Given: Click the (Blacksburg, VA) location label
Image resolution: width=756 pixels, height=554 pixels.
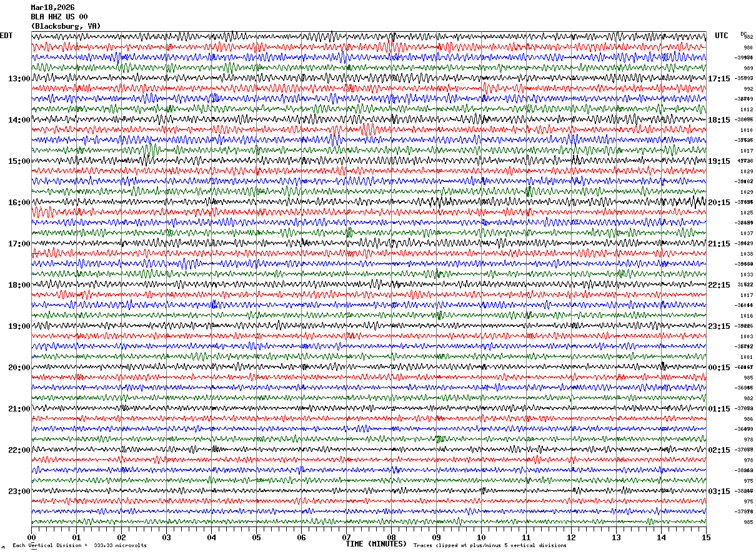Looking at the screenshot, I should click(66, 26).
